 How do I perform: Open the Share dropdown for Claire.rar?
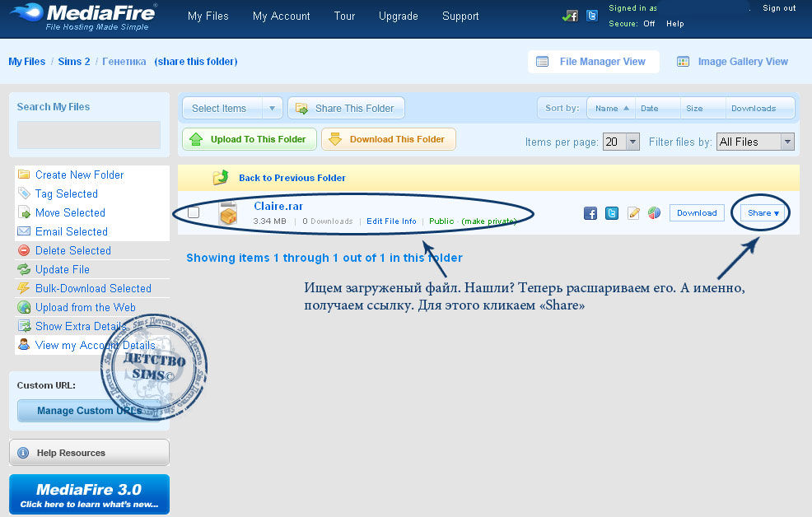pos(763,212)
